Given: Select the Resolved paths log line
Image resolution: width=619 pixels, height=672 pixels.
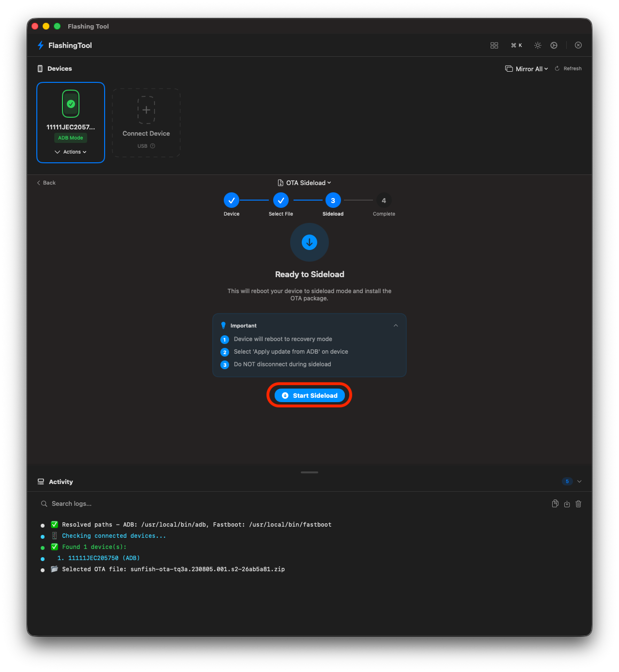Looking at the screenshot, I should pos(191,525).
